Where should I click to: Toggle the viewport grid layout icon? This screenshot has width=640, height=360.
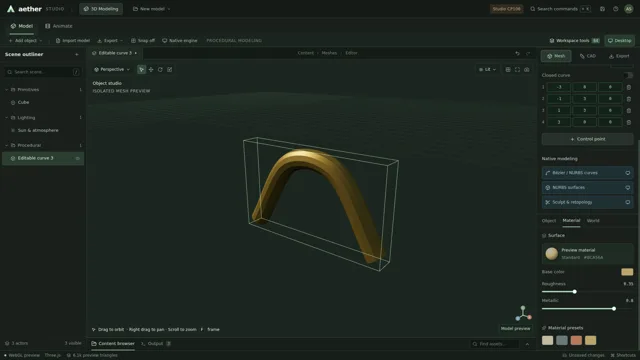click(x=508, y=70)
